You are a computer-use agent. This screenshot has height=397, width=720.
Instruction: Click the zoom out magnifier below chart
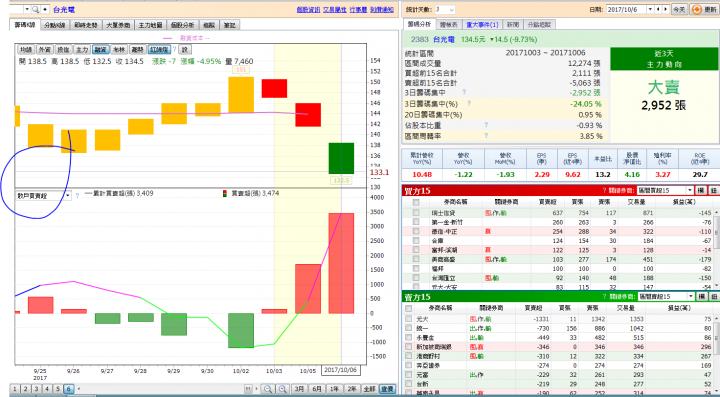269,389
